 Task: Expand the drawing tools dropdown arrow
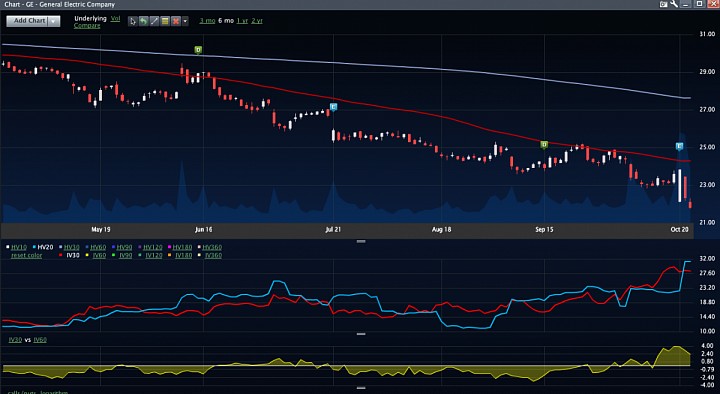click(x=185, y=21)
